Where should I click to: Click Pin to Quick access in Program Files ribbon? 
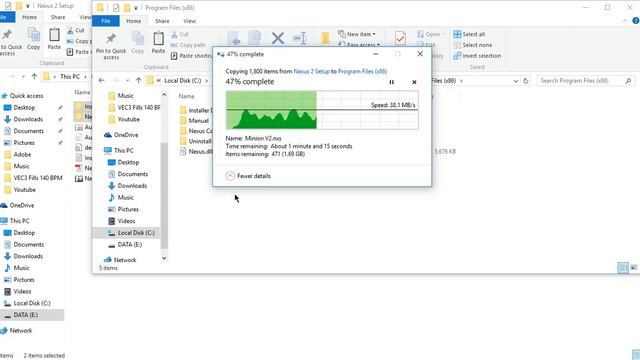(111, 47)
